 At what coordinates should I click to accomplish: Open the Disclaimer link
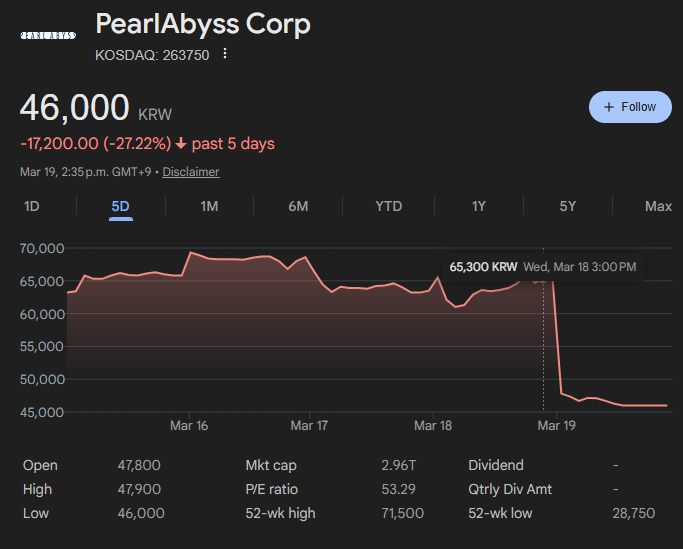click(190, 172)
